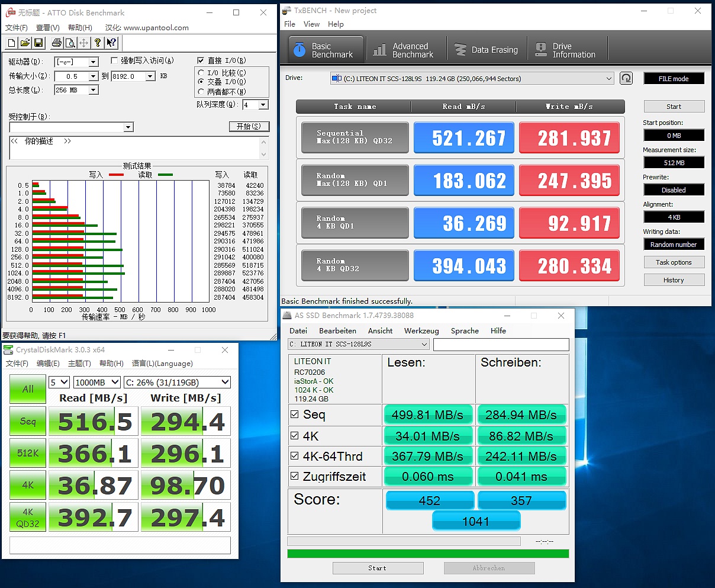Select the I/O 比较 radio option
The height and width of the screenshot is (588, 715).
click(x=201, y=72)
